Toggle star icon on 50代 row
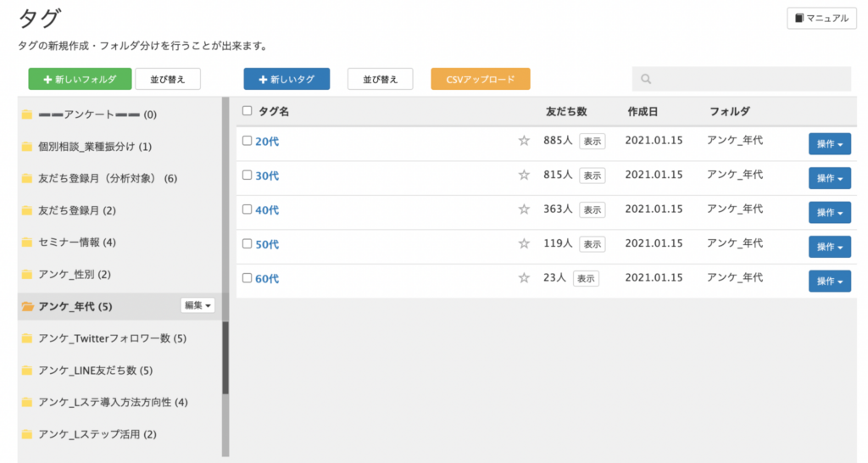Screen dimensions: 868x463 [x=524, y=244]
